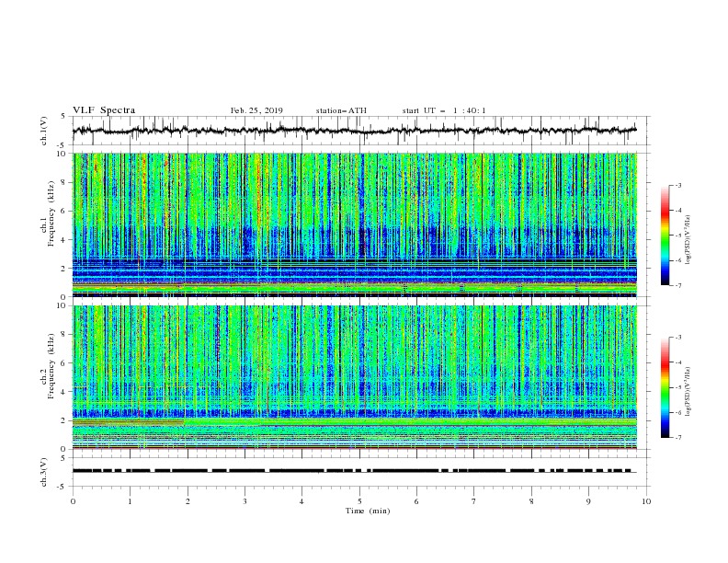Click the red region of ch.1 colorbar

point(665,212)
